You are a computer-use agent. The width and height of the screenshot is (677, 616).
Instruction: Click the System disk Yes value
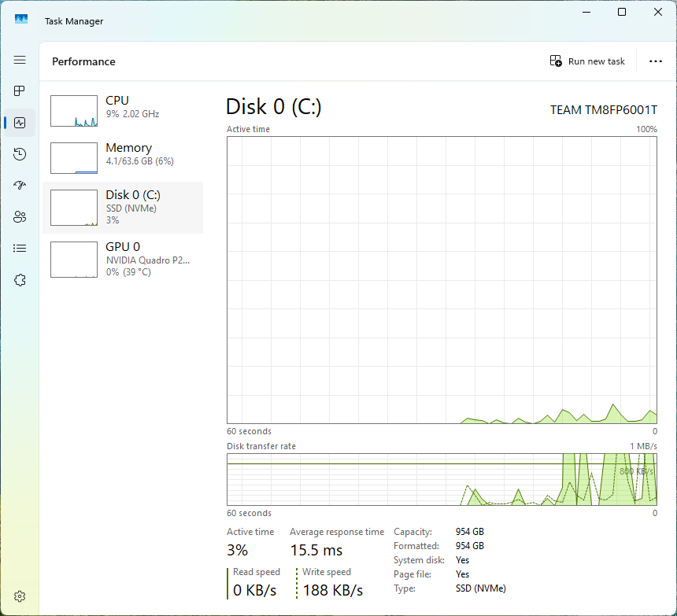[462, 560]
